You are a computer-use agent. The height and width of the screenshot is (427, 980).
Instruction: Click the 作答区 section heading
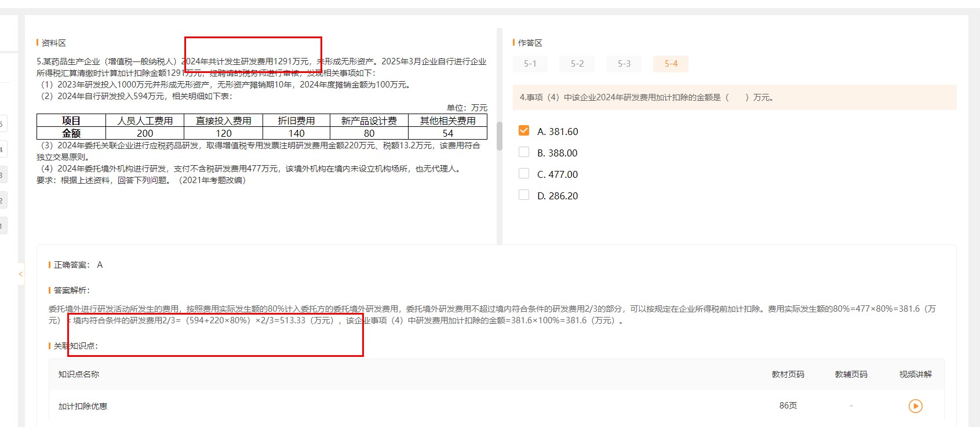530,43
